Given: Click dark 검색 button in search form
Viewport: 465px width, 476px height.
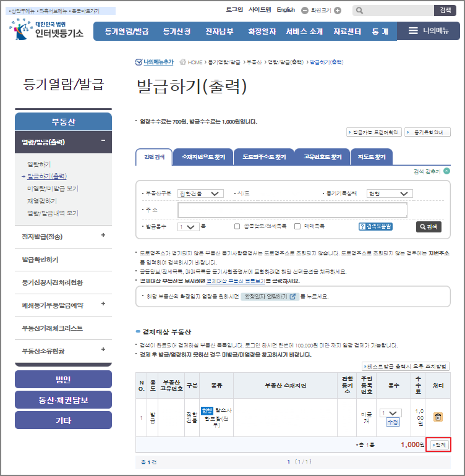Looking at the screenshot, I should (x=429, y=227).
